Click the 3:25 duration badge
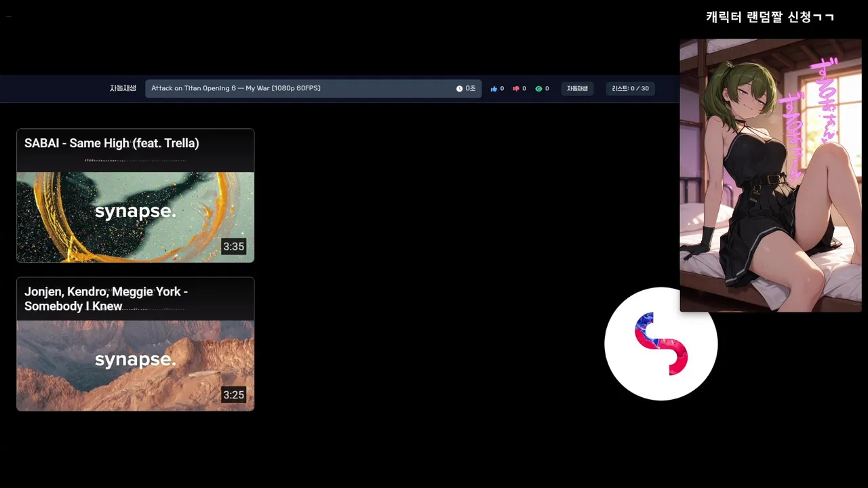The image size is (868, 488). [x=233, y=394]
